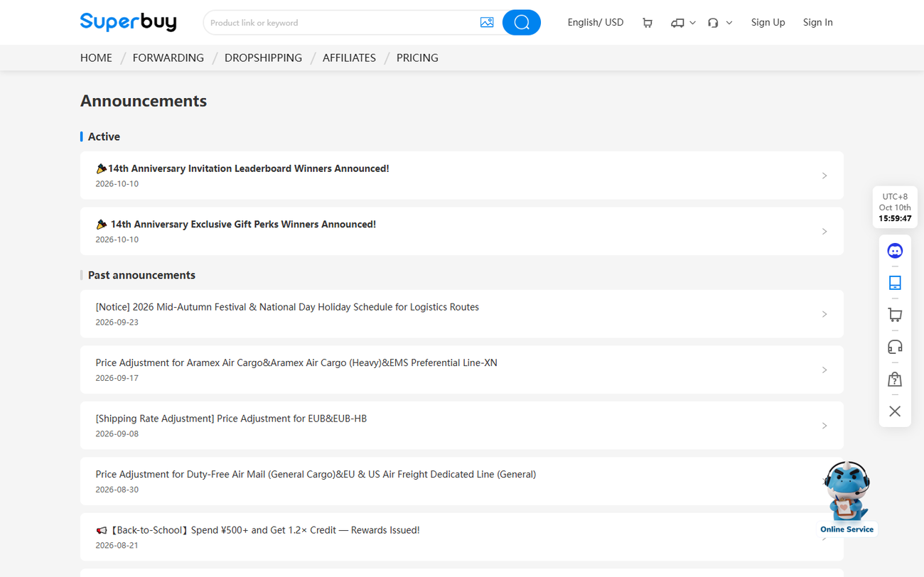Open chevron for Mid-Autumn Festival Holiday notice

pos(824,314)
